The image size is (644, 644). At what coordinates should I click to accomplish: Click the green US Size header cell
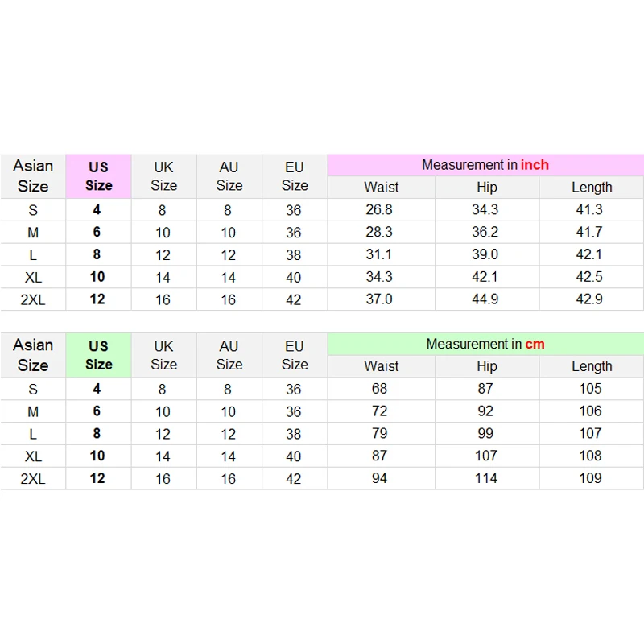98,355
